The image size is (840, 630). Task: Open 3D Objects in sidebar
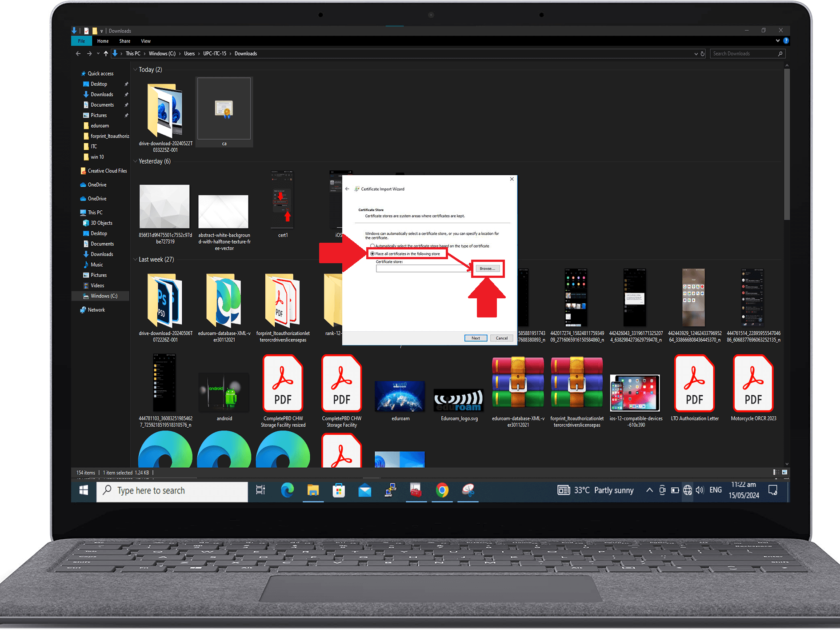pos(101,223)
